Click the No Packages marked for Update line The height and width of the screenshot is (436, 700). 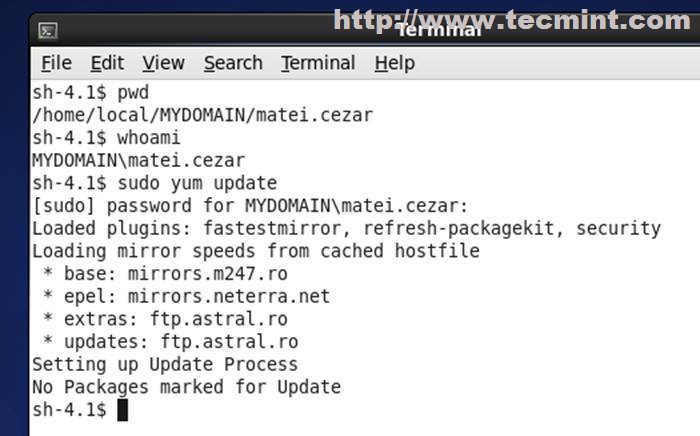[186, 387]
